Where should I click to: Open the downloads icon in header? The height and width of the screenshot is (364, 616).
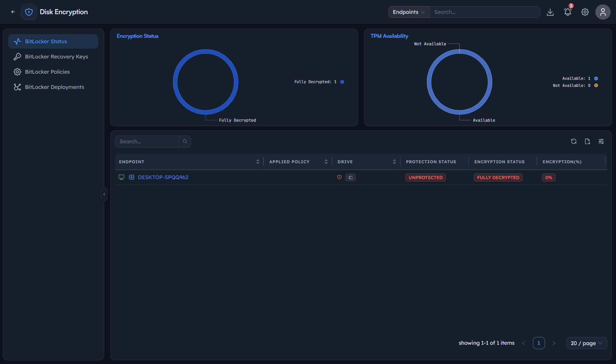(x=550, y=12)
